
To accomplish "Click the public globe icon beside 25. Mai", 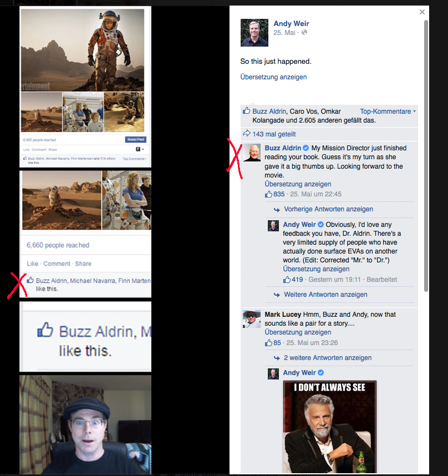I will (x=304, y=32).
